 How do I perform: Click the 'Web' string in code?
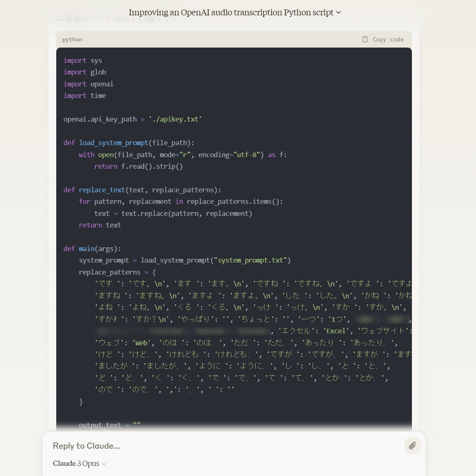pos(141,343)
